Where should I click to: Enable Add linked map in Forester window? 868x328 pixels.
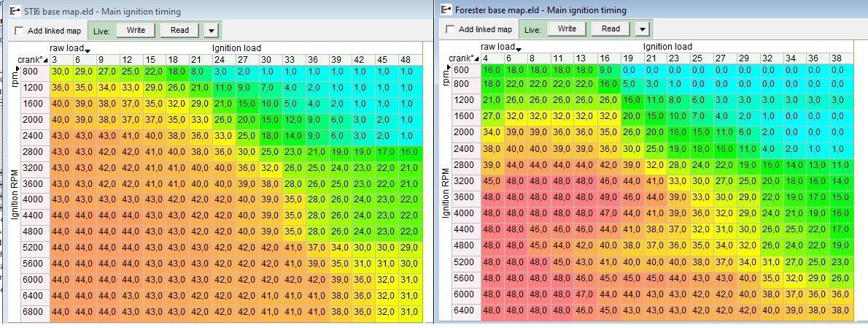click(x=450, y=29)
